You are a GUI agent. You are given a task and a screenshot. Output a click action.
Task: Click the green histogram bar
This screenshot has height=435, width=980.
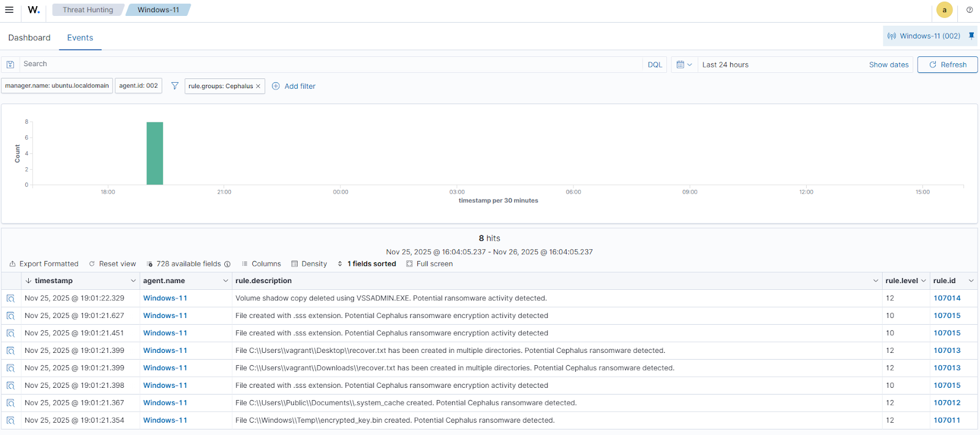[x=154, y=153]
